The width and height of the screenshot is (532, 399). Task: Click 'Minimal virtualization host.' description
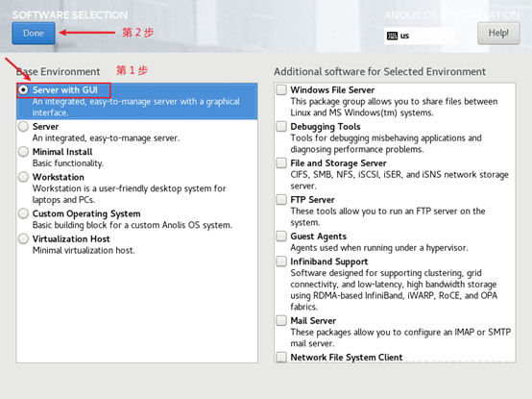[x=84, y=251]
